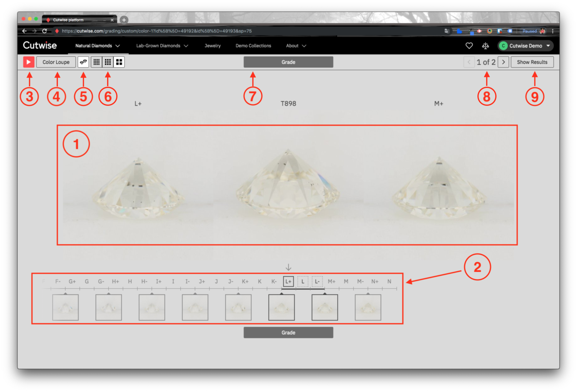The height and width of the screenshot is (392, 577).
Task: Select the L- grade on the scale
Action: tap(317, 281)
